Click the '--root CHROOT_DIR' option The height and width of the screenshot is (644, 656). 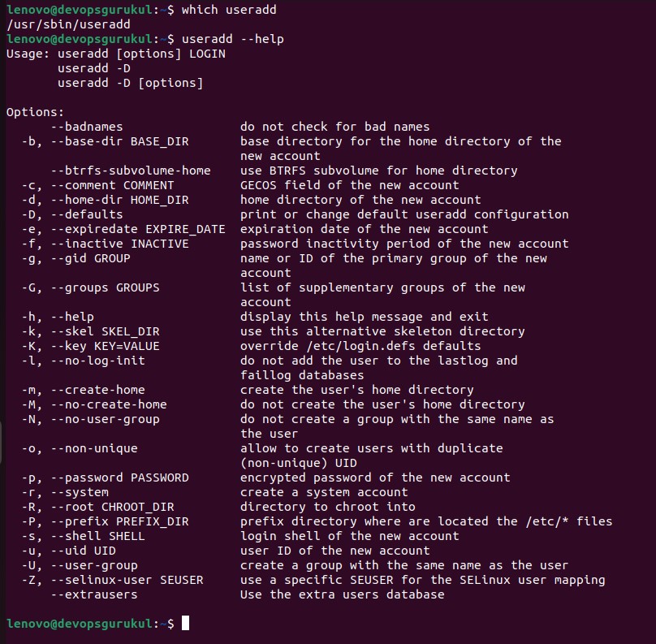(112, 507)
